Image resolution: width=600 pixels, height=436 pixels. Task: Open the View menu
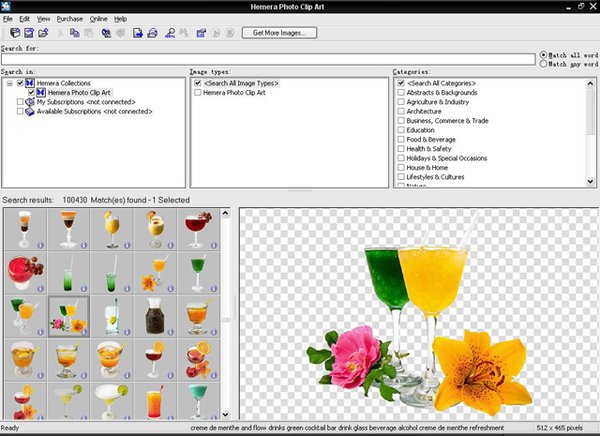[43, 19]
